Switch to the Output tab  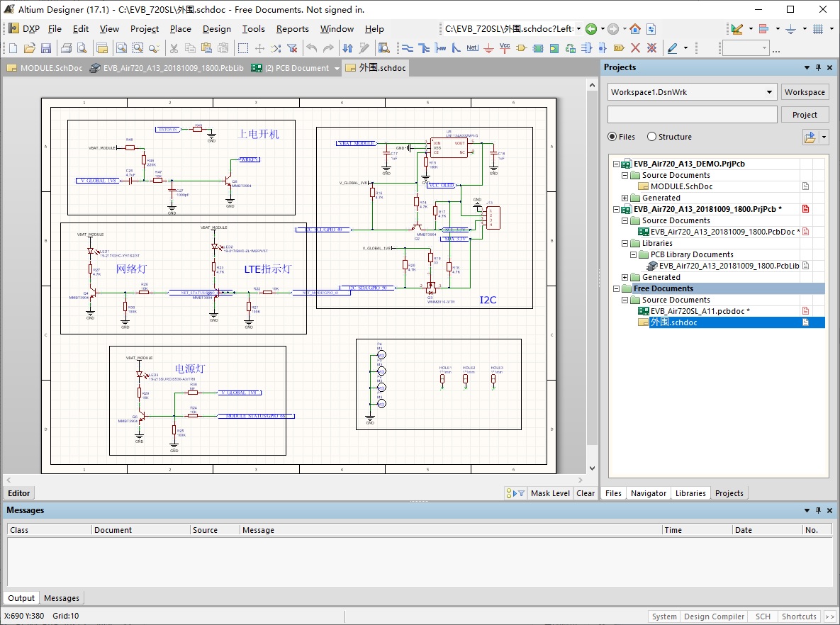[21, 598]
